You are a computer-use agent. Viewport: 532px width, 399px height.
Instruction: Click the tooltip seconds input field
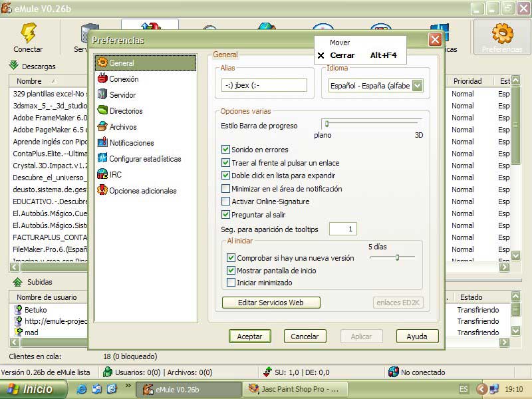(x=342, y=229)
